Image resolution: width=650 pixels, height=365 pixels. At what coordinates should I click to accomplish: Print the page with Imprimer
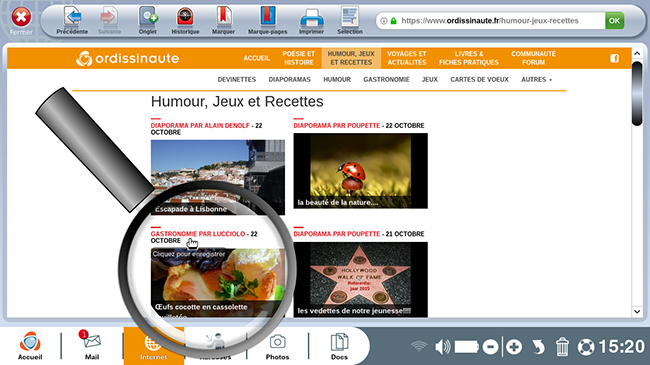click(x=311, y=18)
